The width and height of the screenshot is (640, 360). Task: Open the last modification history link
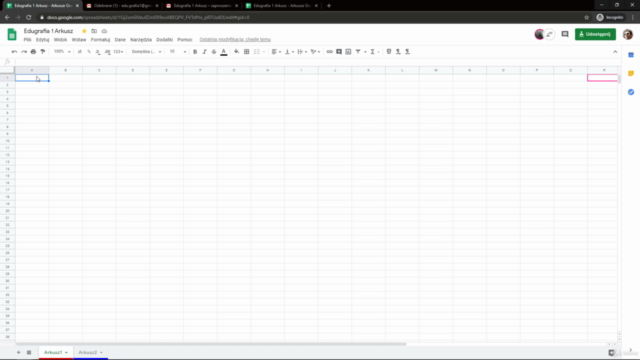click(x=235, y=40)
